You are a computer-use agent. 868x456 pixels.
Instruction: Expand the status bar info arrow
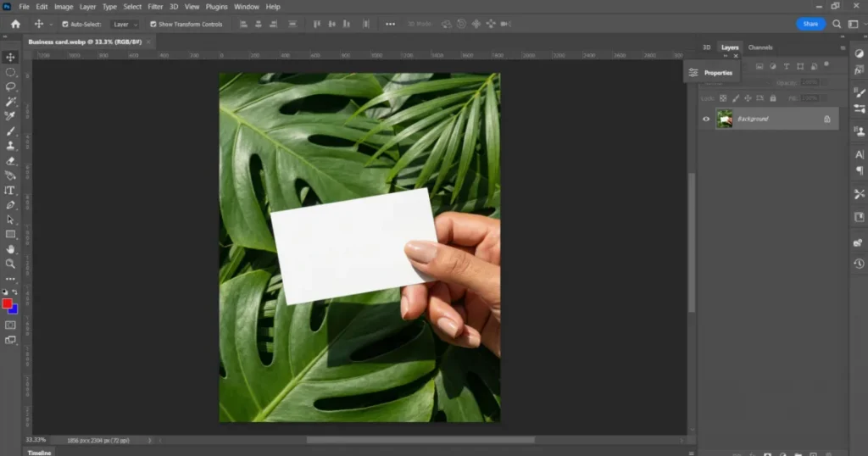tap(149, 441)
